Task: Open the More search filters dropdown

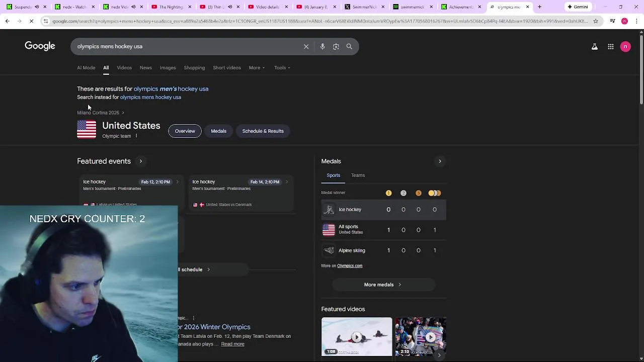Action: [x=257, y=68]
